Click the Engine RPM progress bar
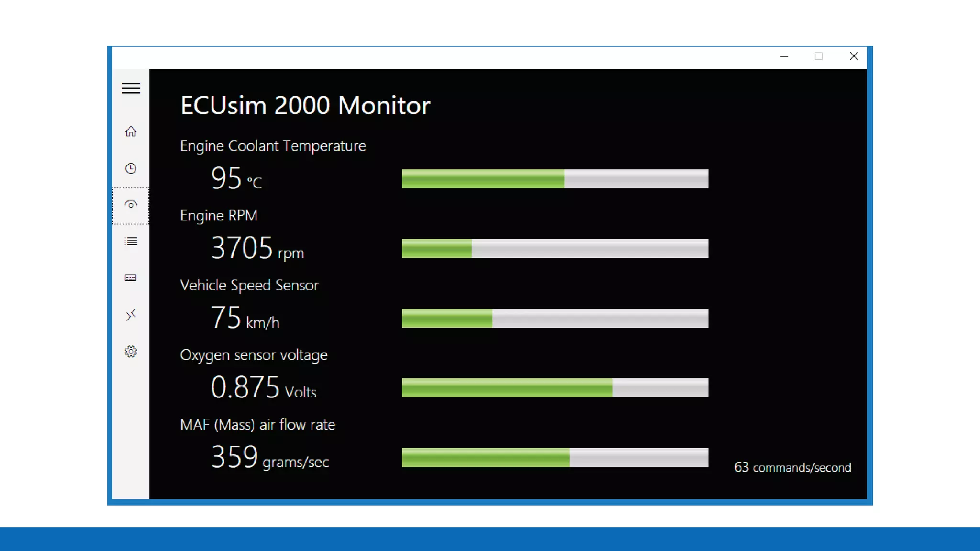 pyautogui.click(x=555, y=249)
